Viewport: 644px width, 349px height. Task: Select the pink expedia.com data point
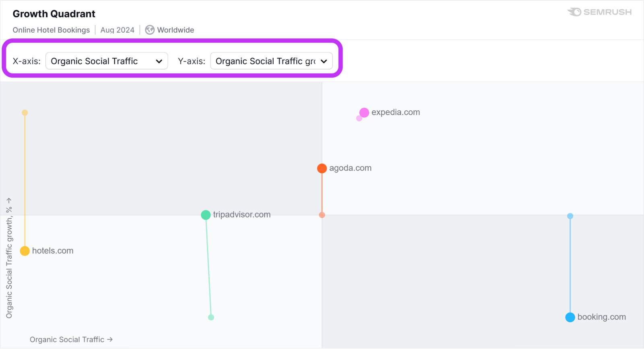tap(364, 112)
